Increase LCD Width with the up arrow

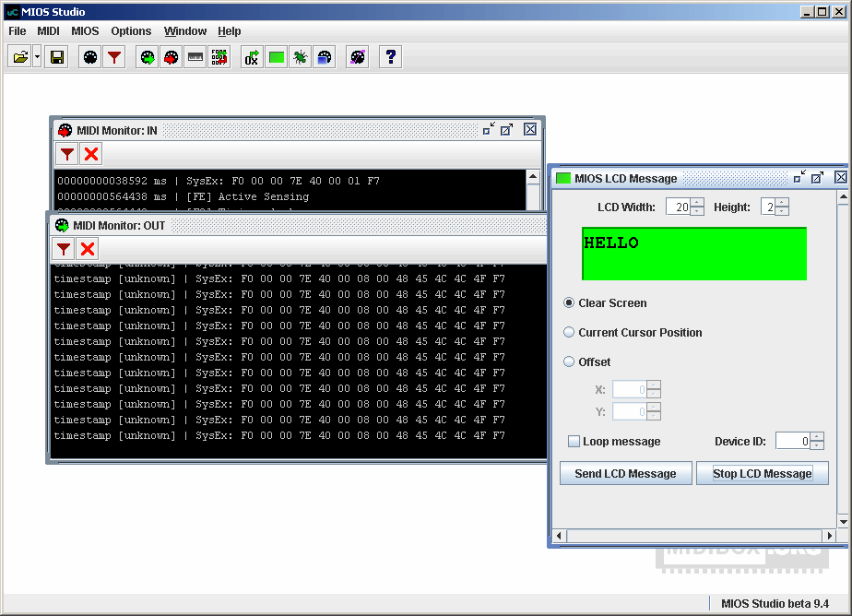click(x=697, y=203)
